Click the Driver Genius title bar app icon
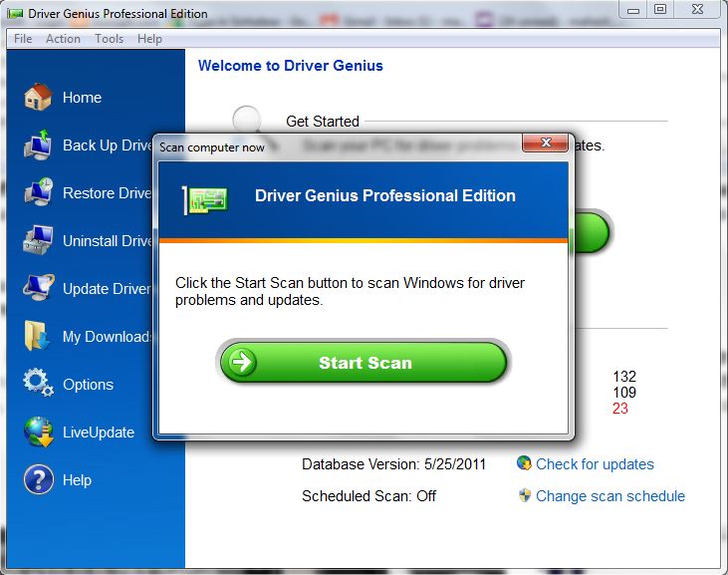Screen dimensions: 728x575 point(15,14)
